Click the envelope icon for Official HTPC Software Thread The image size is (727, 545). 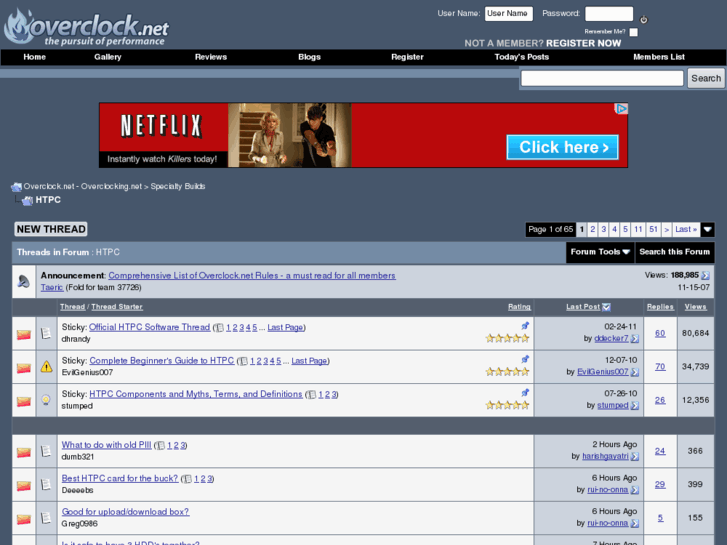(x=24, y=334)
